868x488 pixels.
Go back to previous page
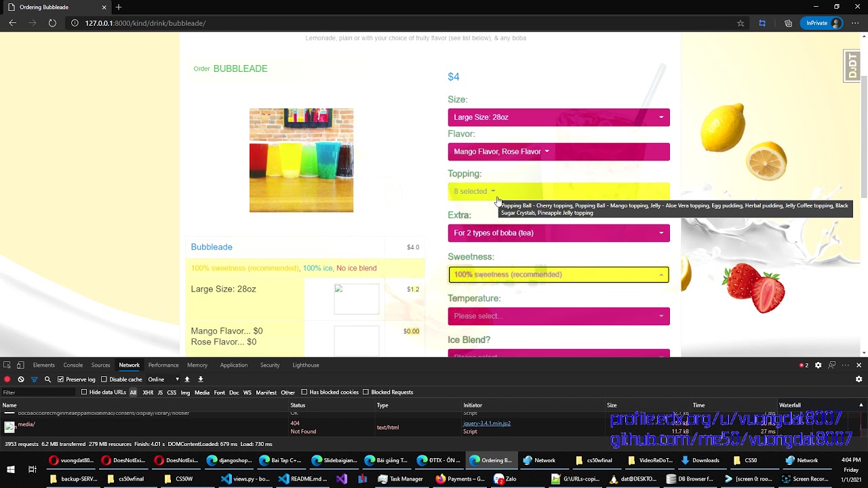click(12, 23)
